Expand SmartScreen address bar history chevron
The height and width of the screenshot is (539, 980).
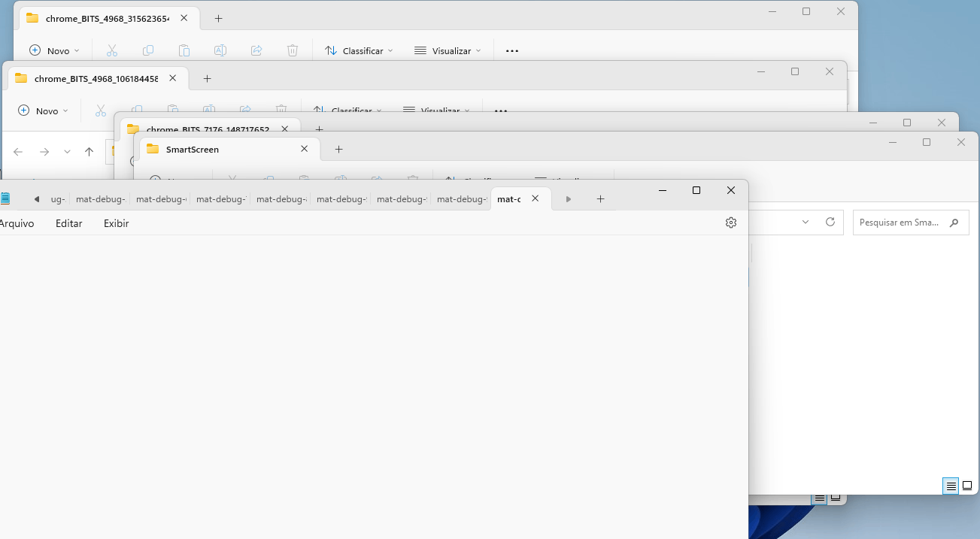(806, 222)
